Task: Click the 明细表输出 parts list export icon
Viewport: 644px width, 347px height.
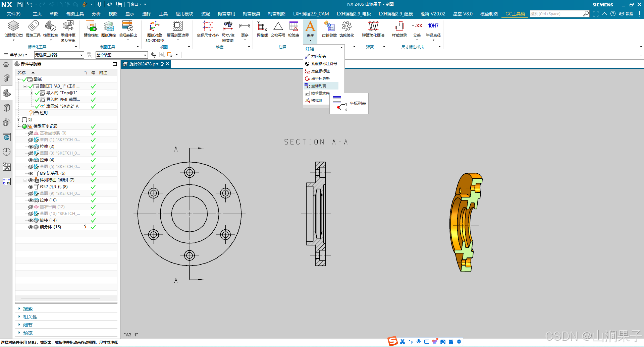Action: pyautogui.click(x=128, y=29)
